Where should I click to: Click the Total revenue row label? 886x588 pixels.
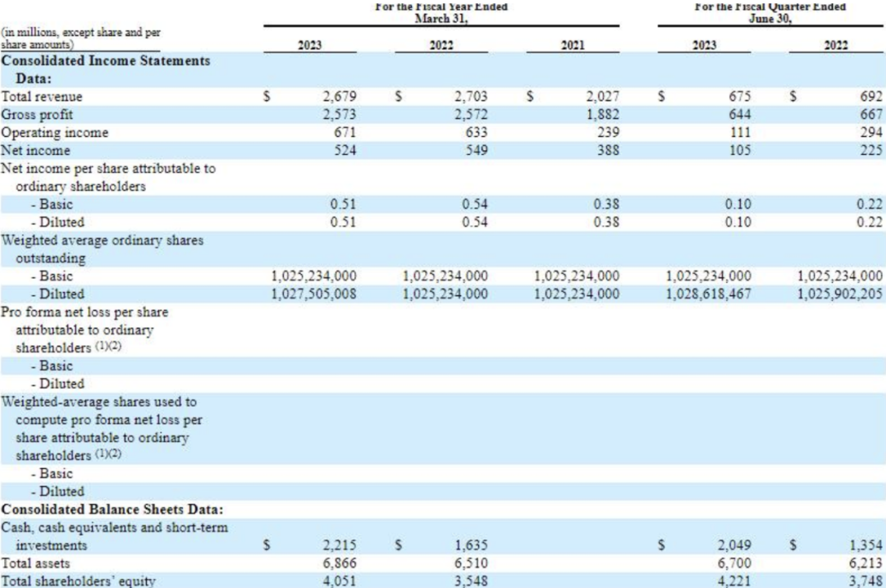click(x=42, y=97)
